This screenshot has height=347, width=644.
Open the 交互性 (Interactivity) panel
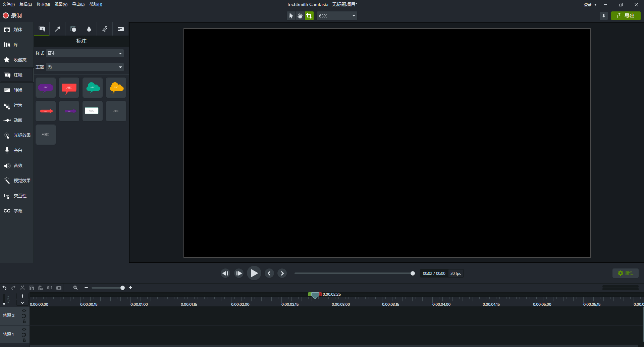pos(17,196)
